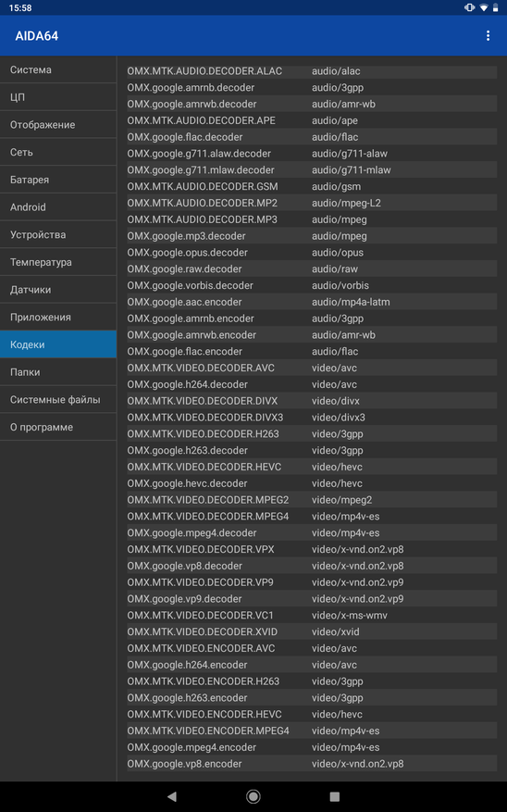The width and height of the screenshot is (507, 812).
Task: Go to the Батарея section
Action: [58, 180]
